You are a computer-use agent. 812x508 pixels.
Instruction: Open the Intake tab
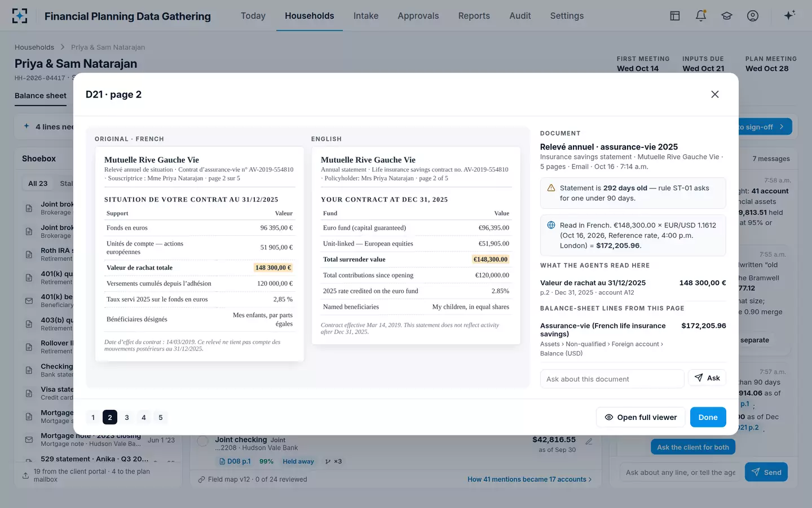pyautogui.click(x=366, y=16)
